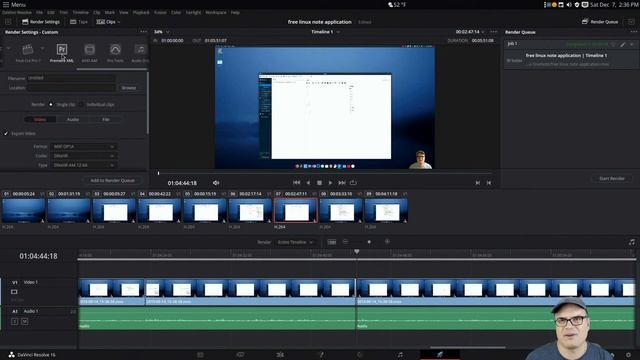Viewport: 640px width, 360px height.
Task: Toggle loop playback in the viewer
Action: [x=353, y=182]
